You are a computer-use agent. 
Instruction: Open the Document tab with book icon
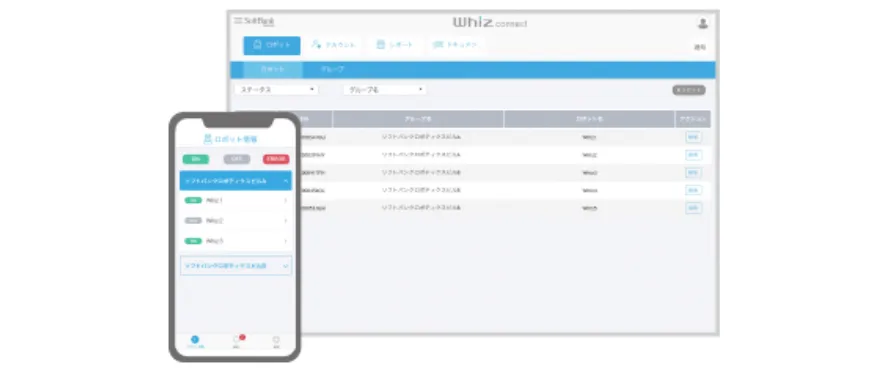point(455,45)
